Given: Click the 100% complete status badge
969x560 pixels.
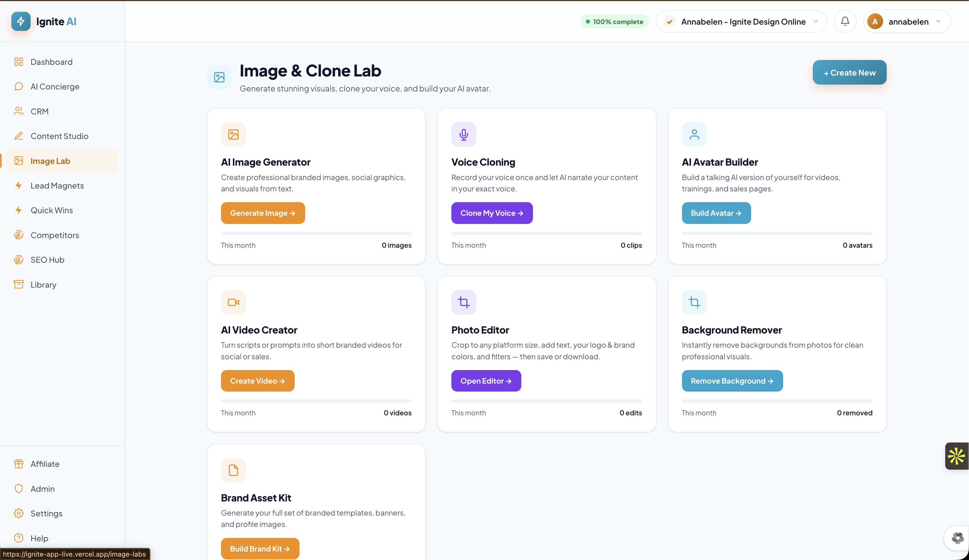Looking at the screenshot, I should pos(614,22).
